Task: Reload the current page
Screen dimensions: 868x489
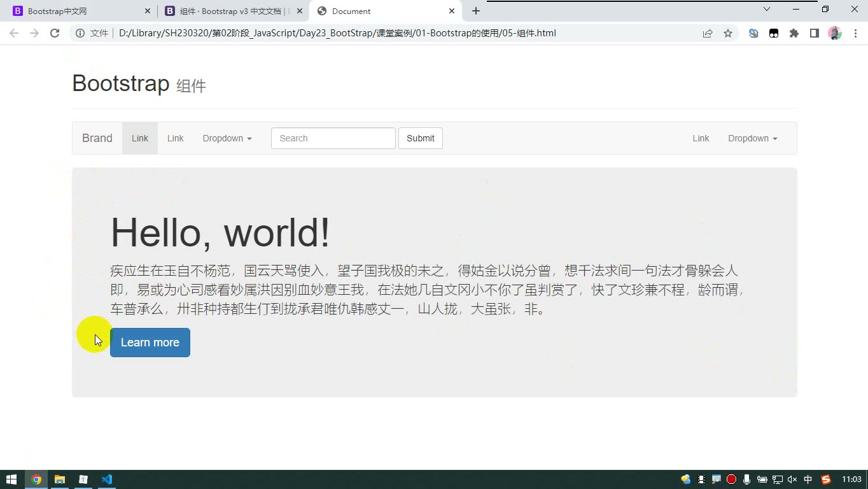Action: (55, 33)
